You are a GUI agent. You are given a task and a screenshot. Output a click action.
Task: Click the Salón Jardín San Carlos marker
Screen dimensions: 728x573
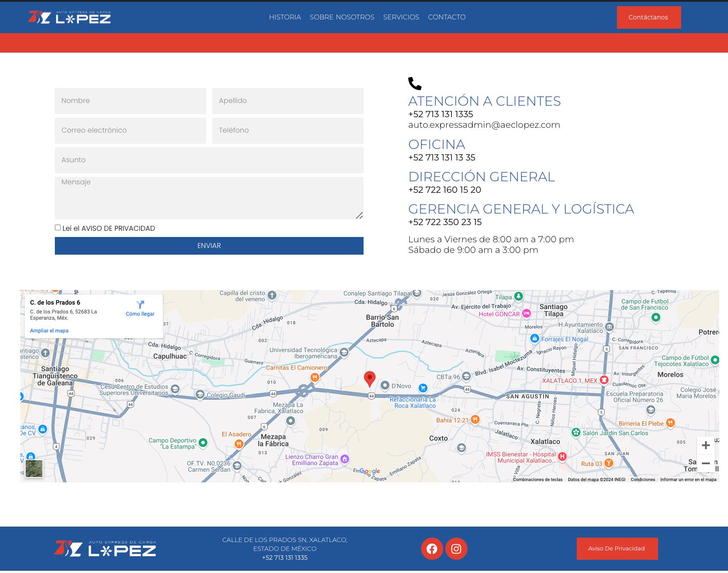point(576,432)
